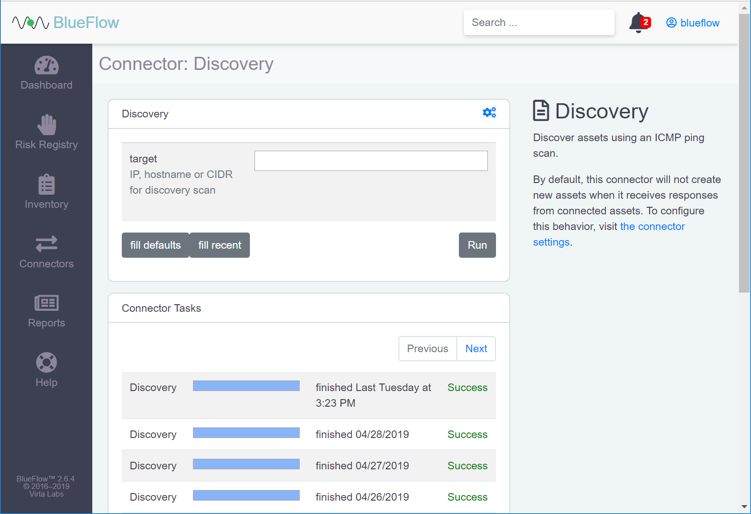751x514 pixels.
Task: Click the Search box in header
Action: click(538, 22)
